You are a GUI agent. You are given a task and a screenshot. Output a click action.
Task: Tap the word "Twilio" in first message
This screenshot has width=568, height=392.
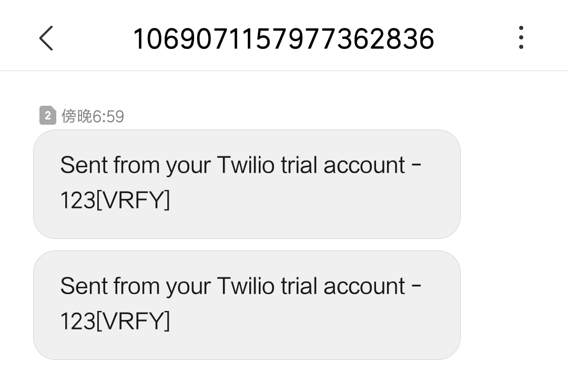(246, 165)
